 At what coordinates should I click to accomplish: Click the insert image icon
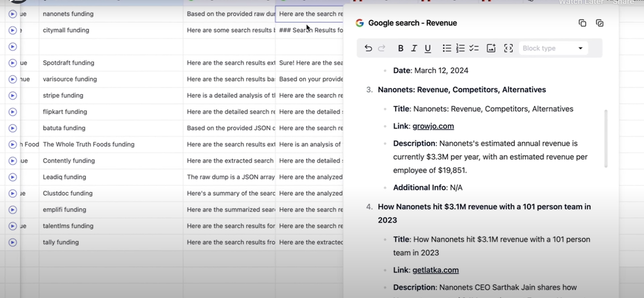point(491,48)
